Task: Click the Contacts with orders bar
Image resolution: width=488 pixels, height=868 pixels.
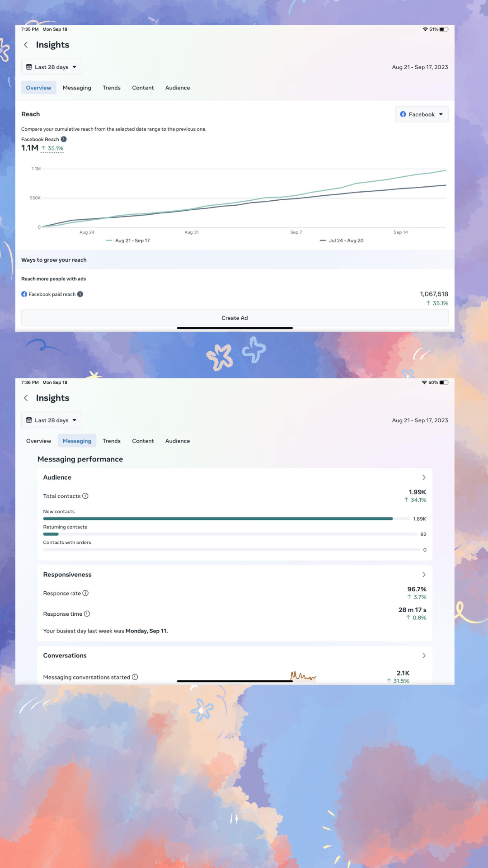Action: tap(232, 549)
